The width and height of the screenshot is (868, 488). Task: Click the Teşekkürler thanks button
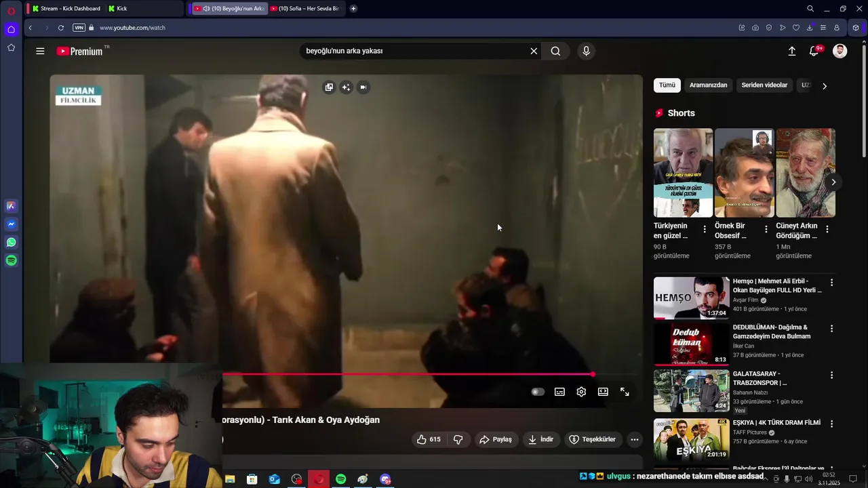[x=592, y=439]
